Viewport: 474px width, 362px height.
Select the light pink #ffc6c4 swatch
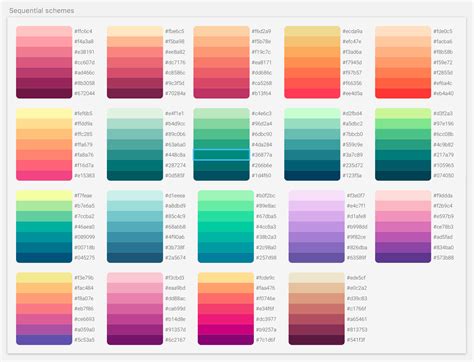pos(44,31)
